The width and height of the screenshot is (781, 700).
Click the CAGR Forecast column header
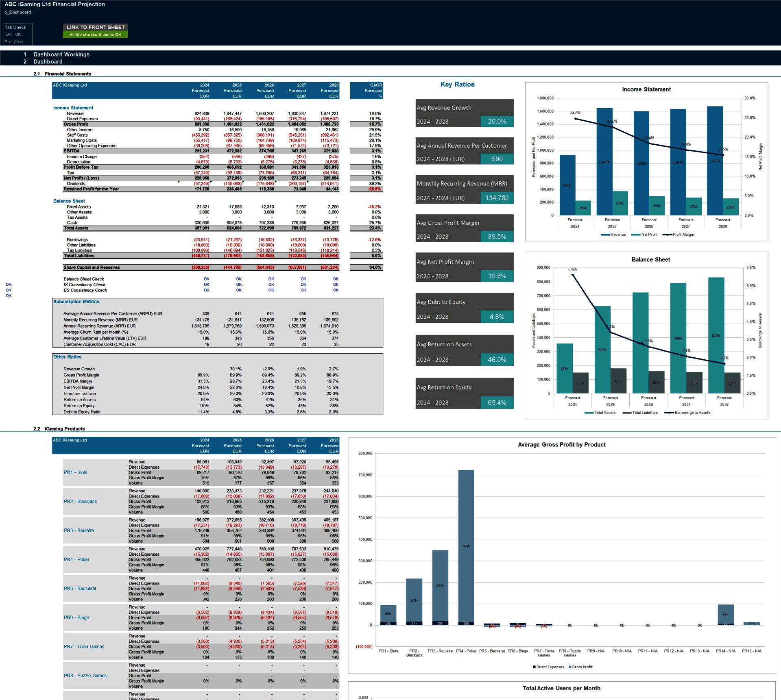(367, 91)
